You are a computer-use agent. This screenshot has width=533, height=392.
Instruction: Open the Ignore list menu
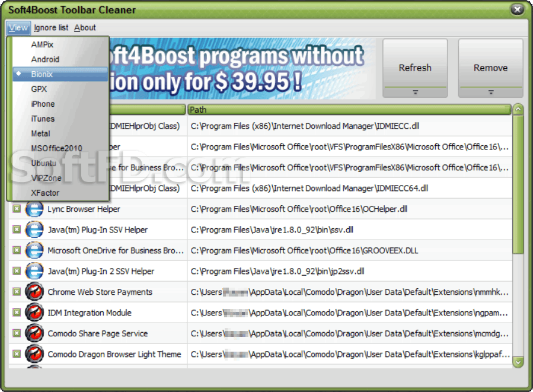[x=51, y=27]
